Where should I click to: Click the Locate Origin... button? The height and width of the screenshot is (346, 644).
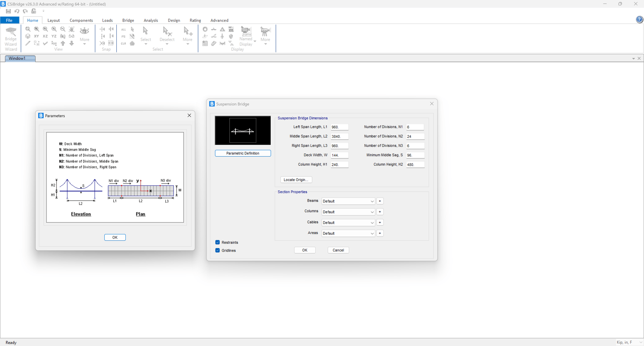point(296,180)
